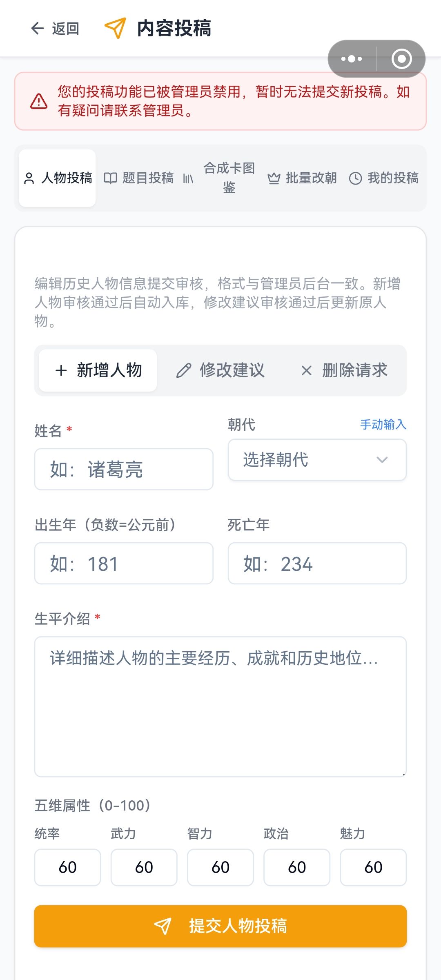Select the 新增人物 mode

(98, 370)
